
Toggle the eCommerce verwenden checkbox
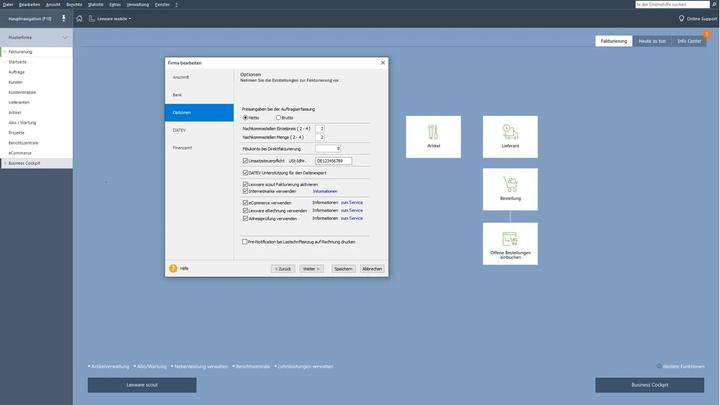pyautogui.click(x=245, y=202)
